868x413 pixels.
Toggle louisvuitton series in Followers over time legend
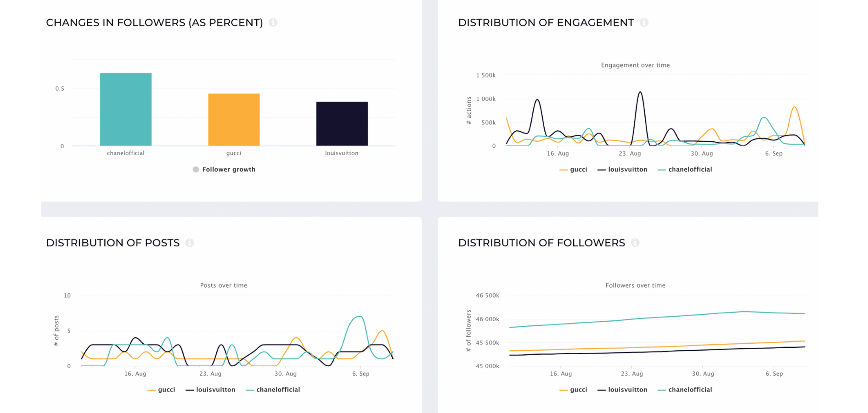click(622, 390)
